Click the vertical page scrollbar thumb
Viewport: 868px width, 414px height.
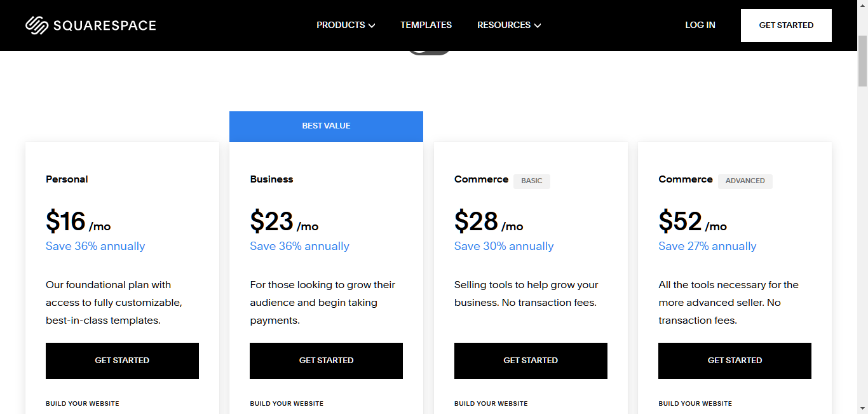click(862, 61)
